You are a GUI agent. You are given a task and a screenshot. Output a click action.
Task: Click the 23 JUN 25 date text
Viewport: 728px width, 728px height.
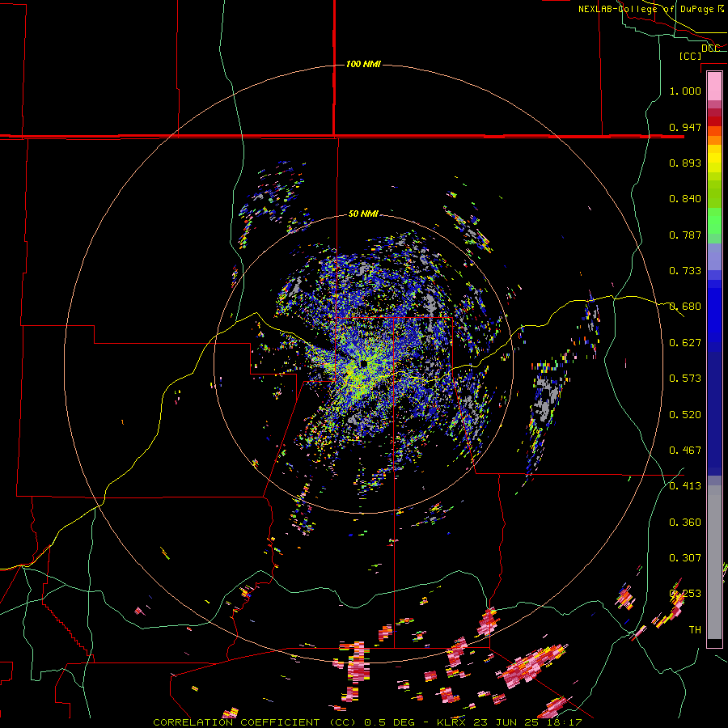(x=507, y=722)
